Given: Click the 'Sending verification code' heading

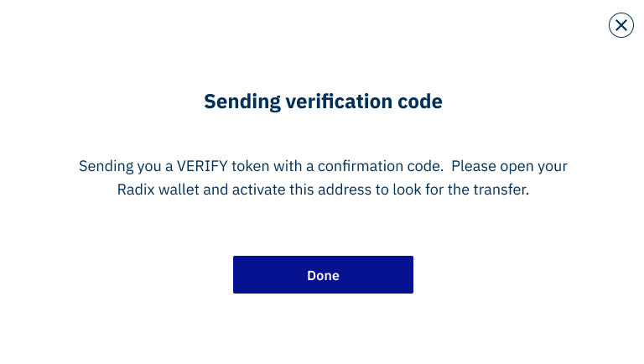Looking at the screenshot, I should [x=323, y=101].
